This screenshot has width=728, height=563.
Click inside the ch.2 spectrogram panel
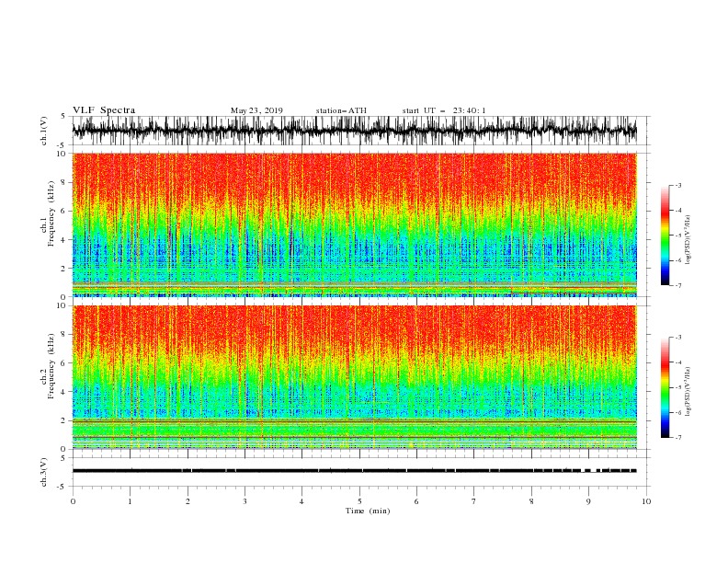pyautogui.click(x=355, y=377)
